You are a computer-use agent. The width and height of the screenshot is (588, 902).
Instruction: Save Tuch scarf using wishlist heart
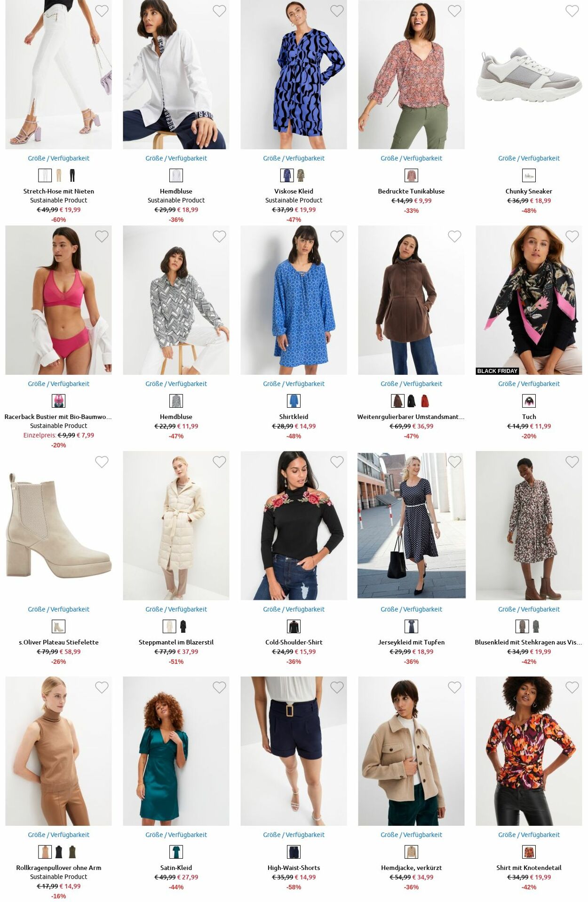click(572, 236)
